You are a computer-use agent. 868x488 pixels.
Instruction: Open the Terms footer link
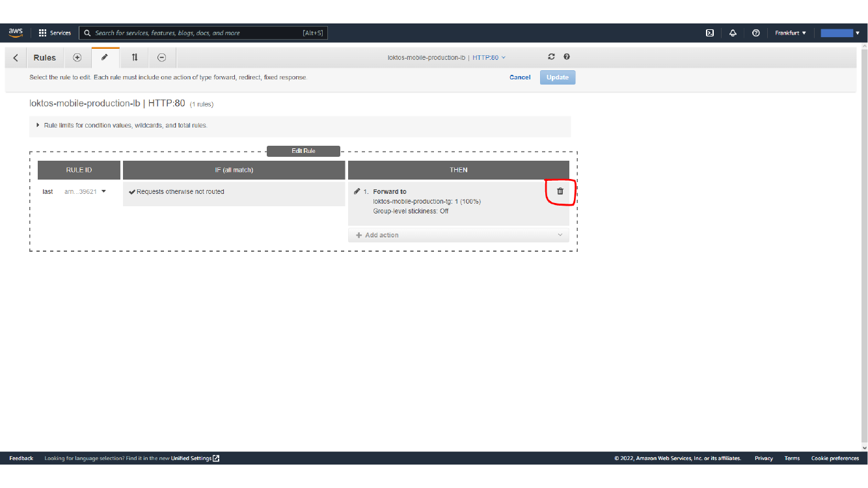point(792,459)
